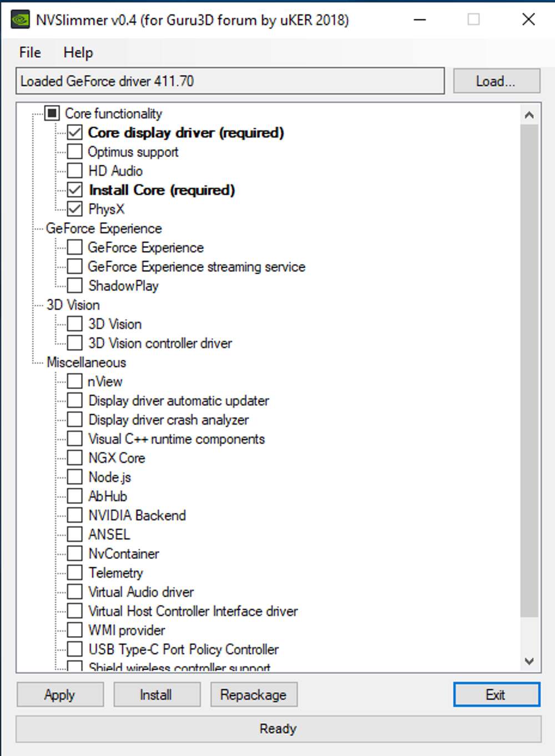
Task: Enable Display driver crash analyzer checkbox
Action: pos(75,420)
